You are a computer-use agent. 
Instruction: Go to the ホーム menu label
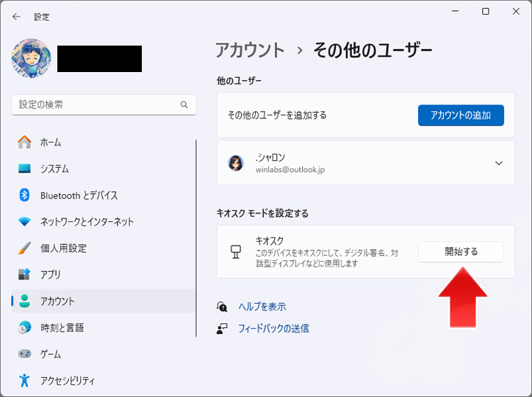[51, 142]
